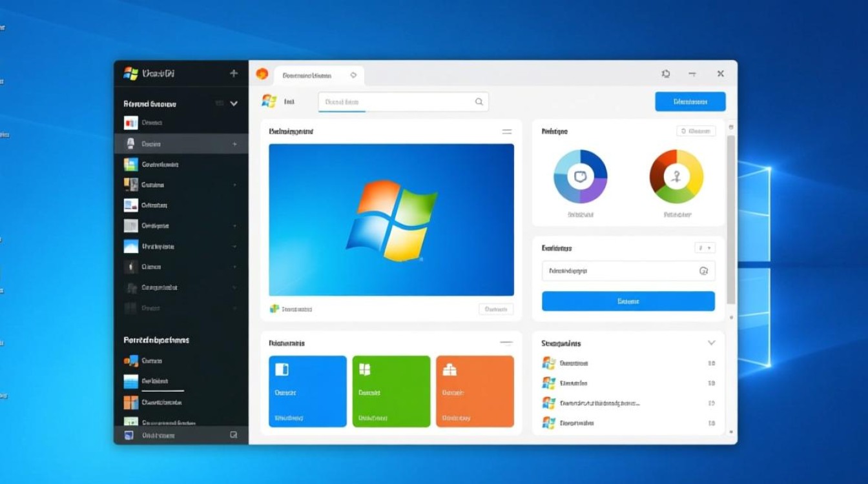
Task: Click the center icon of the red-yellow-green donut chart
Action: click(676, 176)
